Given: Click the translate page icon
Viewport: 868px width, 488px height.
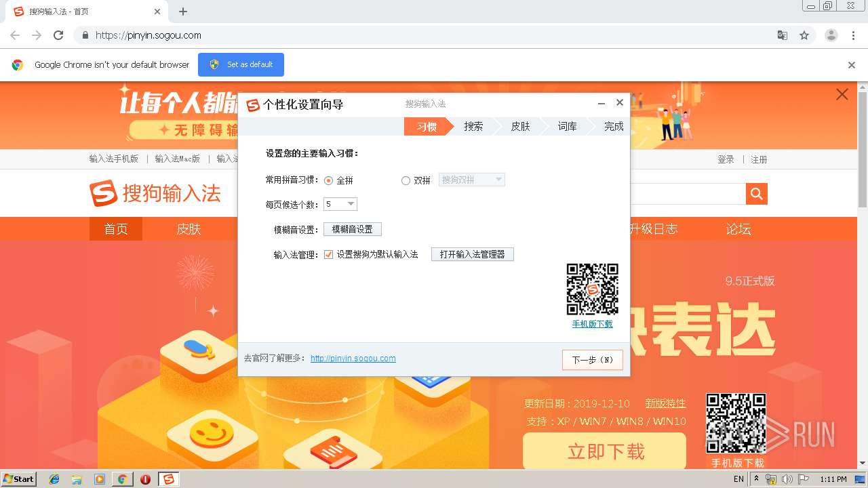Looking at the screenshot, I should tap(782, 35).
